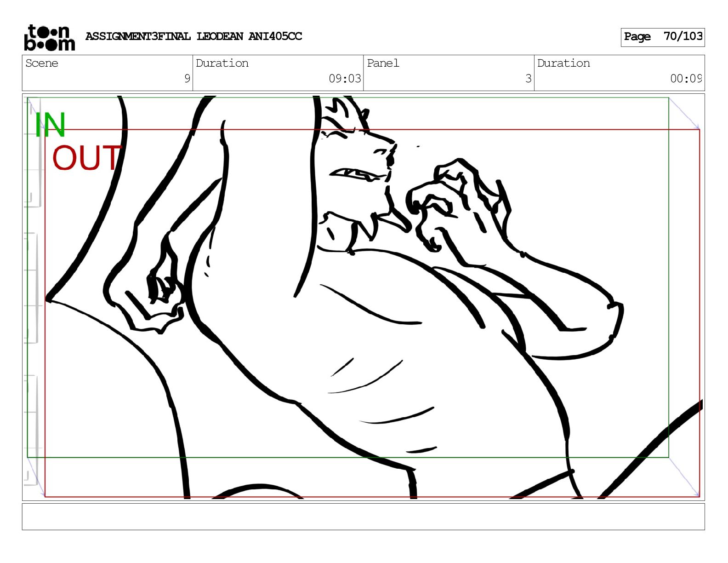Select the panel duration value '00:09'
Screen dimensions: 728x563
click(x=686, y=78)
